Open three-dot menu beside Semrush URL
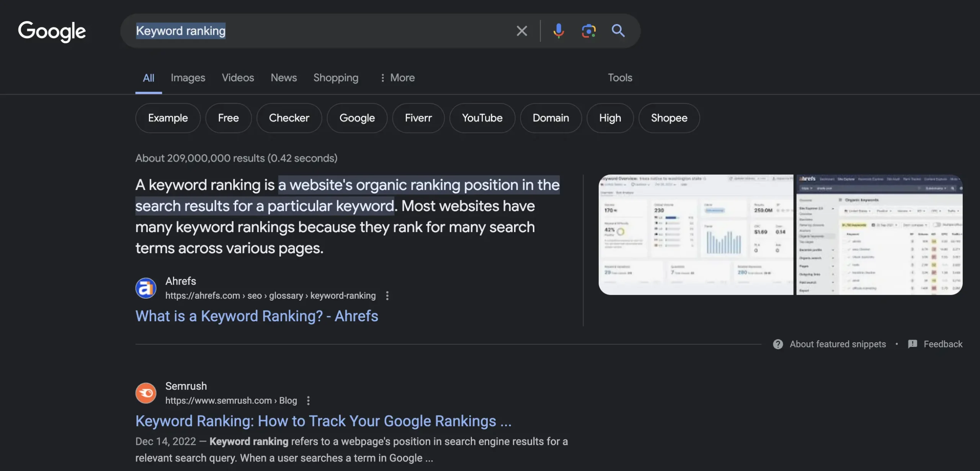This screenshot has height=471, width=980. pyautogui.click(x=308, y=401)
